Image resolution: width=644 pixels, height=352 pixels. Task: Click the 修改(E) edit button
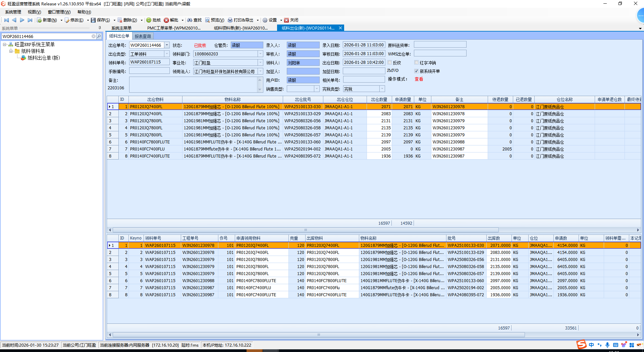click(74, 20)
